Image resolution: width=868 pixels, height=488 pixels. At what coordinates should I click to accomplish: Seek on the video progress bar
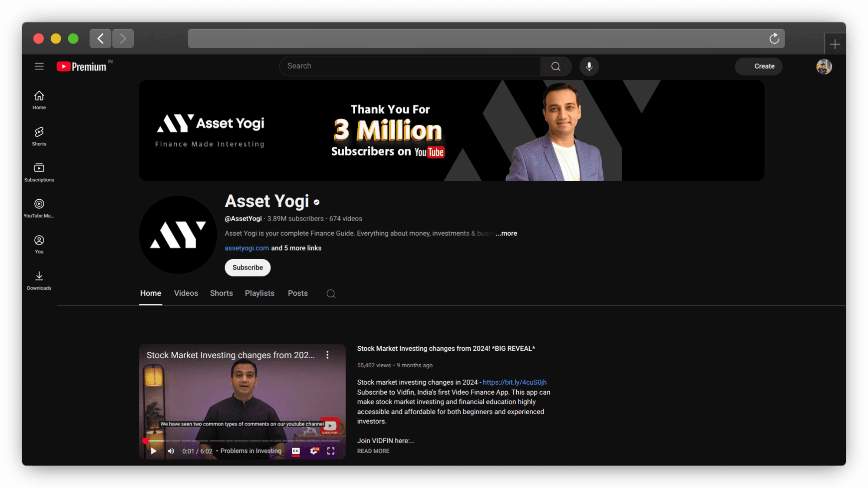pyautogui.click(x=242, y=441)
